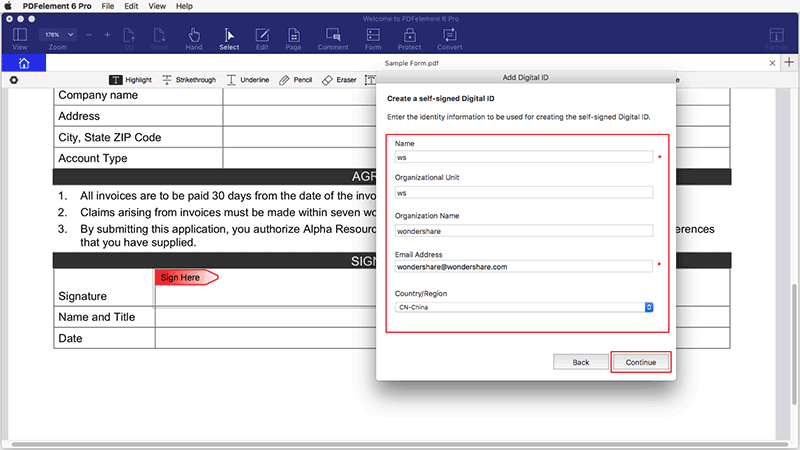
Task: Click the gear settings icon below Home
Action: tap(14, 80)
